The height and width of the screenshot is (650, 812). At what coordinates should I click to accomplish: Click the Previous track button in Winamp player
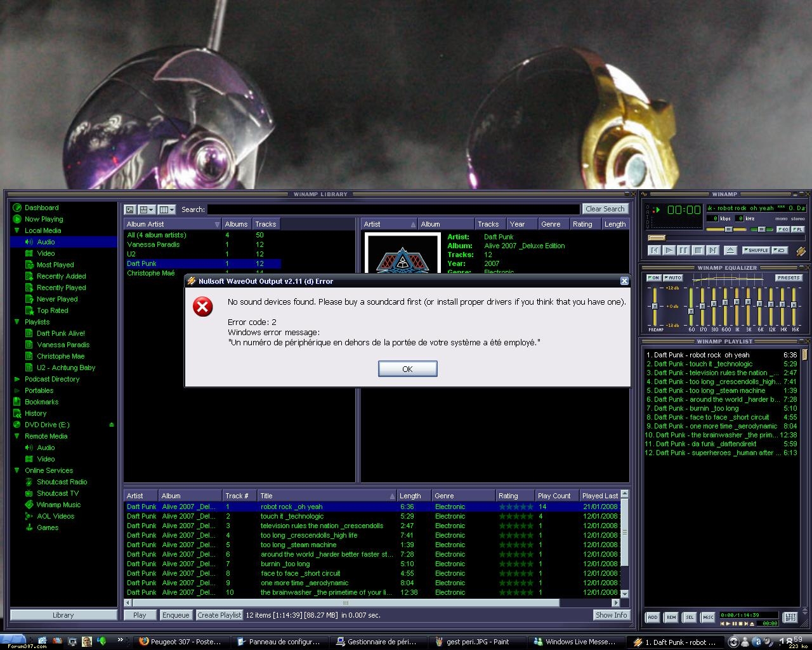coord(655,250)
